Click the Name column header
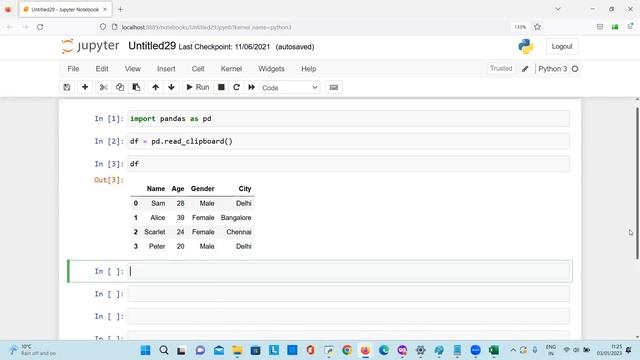This screenshot has width=640, height=360. coord(156,189)
